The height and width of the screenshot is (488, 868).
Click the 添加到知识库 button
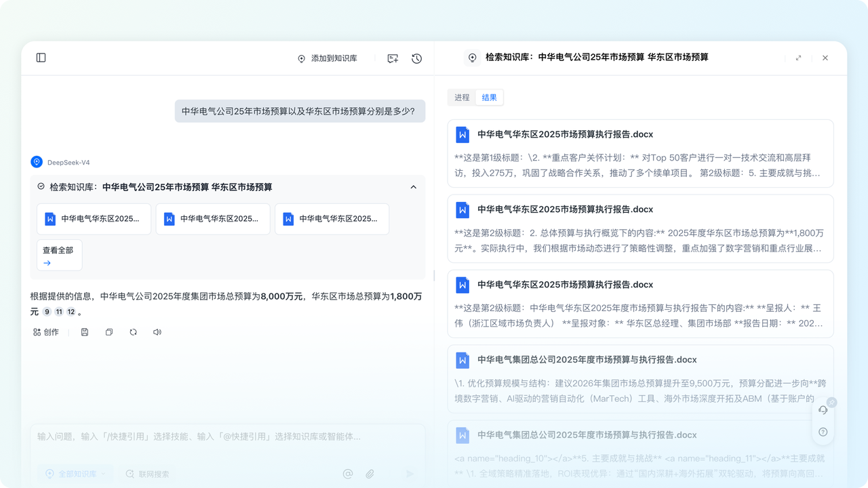[327, 58]
